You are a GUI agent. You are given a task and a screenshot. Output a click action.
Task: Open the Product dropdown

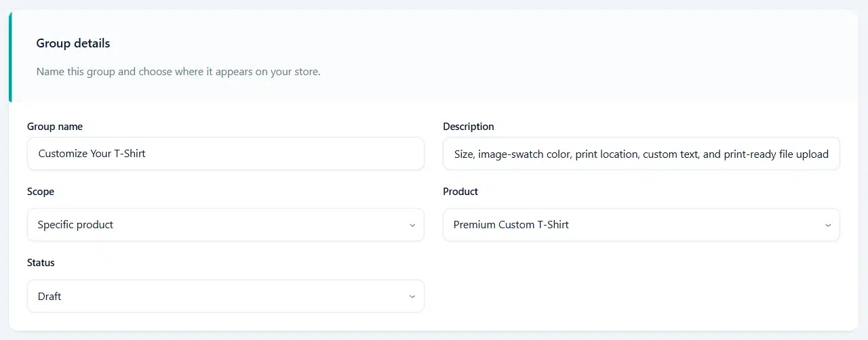642,225
